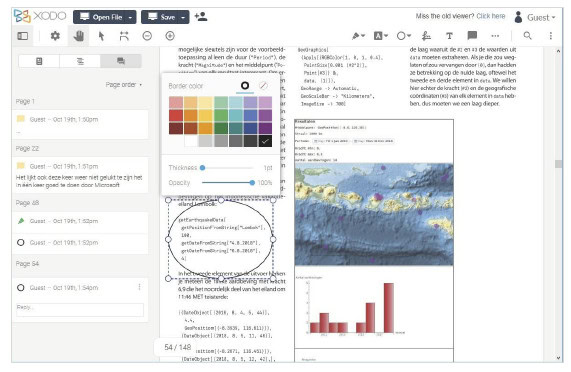Open the Page order sort dropdown
This screenshot has height=372, width=571.
(x=124, y=85)
